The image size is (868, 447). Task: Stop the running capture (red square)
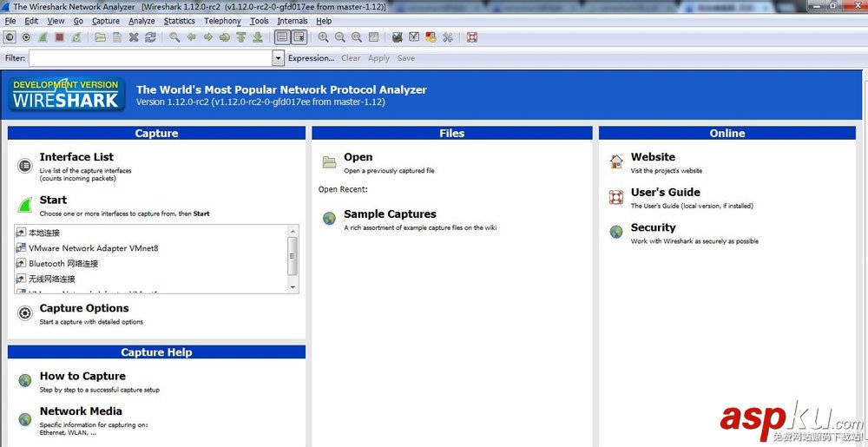[x=59, y=37]
